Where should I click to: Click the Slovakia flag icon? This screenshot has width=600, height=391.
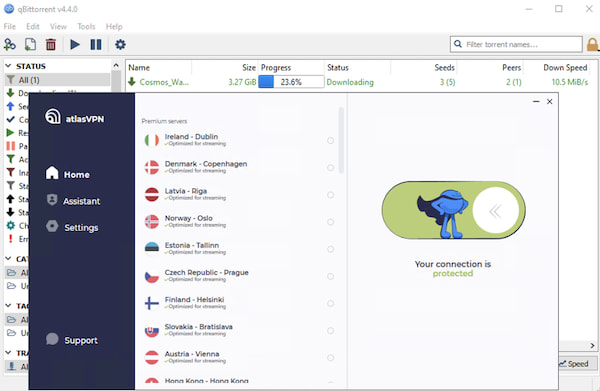[x=152, y=331]
